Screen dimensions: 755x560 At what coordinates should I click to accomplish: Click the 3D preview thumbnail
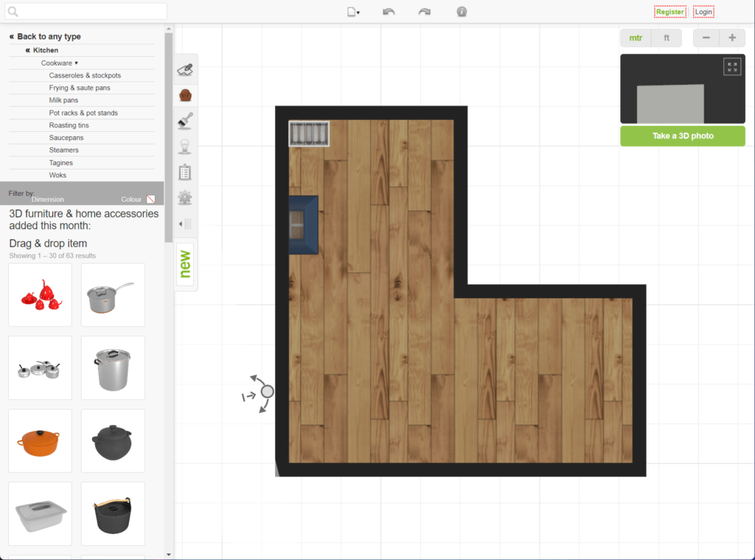click(682, 89)
